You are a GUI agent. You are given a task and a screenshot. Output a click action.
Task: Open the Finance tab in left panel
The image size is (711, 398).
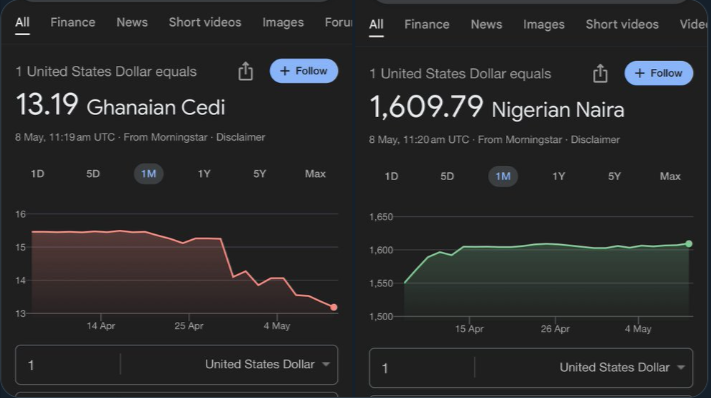point(73,22)
